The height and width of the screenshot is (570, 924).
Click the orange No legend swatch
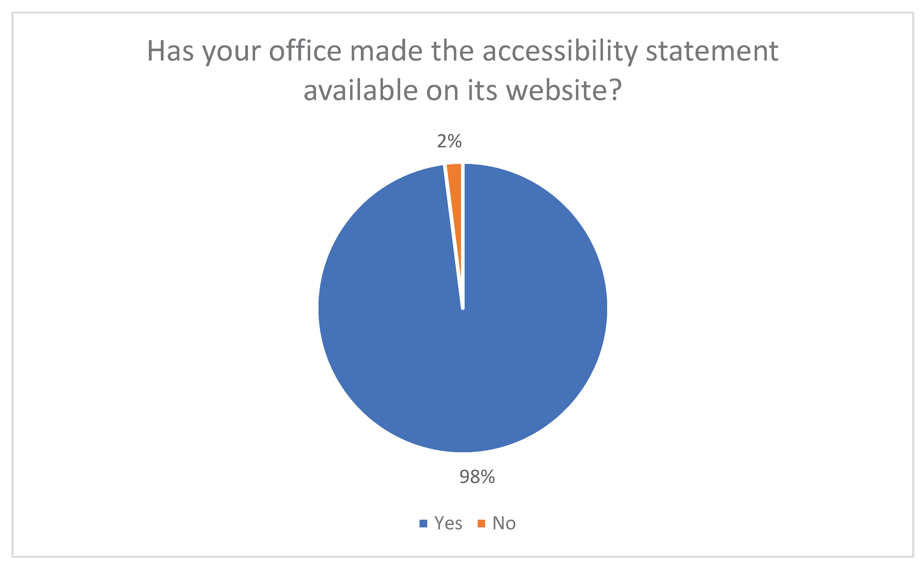click(x=481, y=524)
